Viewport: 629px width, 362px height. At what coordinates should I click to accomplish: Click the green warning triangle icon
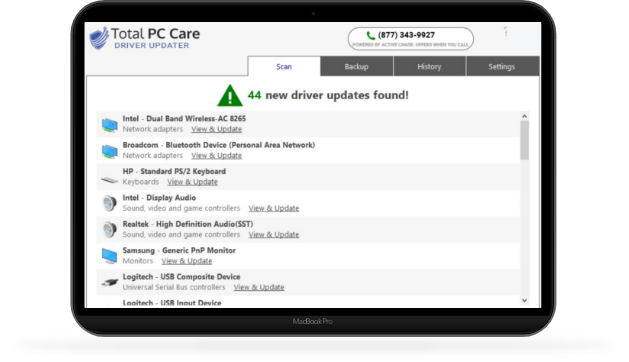point(230,96)
